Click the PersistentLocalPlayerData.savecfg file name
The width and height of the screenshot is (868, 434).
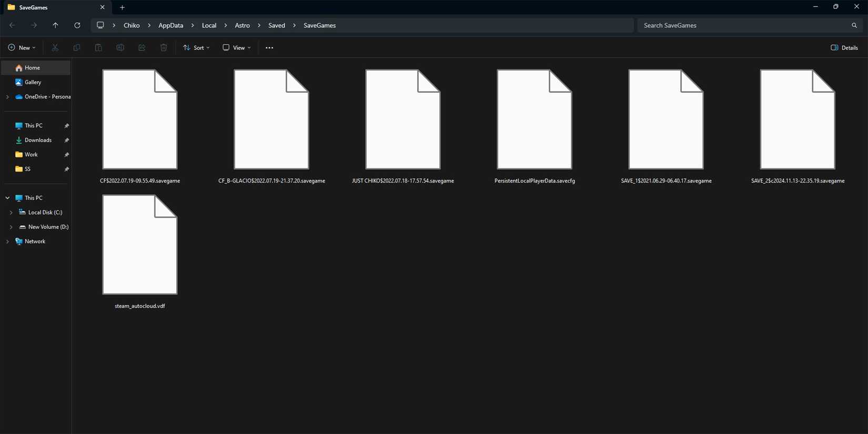(x=534, y=181)
